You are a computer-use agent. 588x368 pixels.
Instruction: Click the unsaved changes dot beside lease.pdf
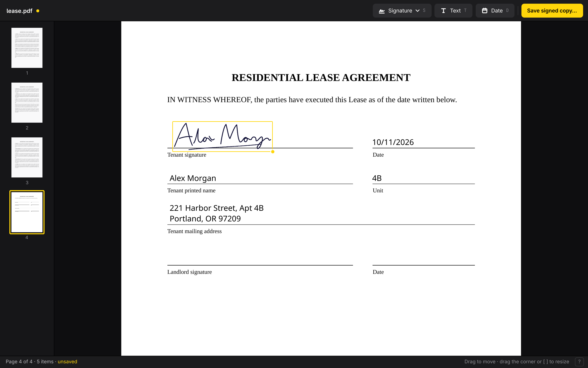click(38, 11)
